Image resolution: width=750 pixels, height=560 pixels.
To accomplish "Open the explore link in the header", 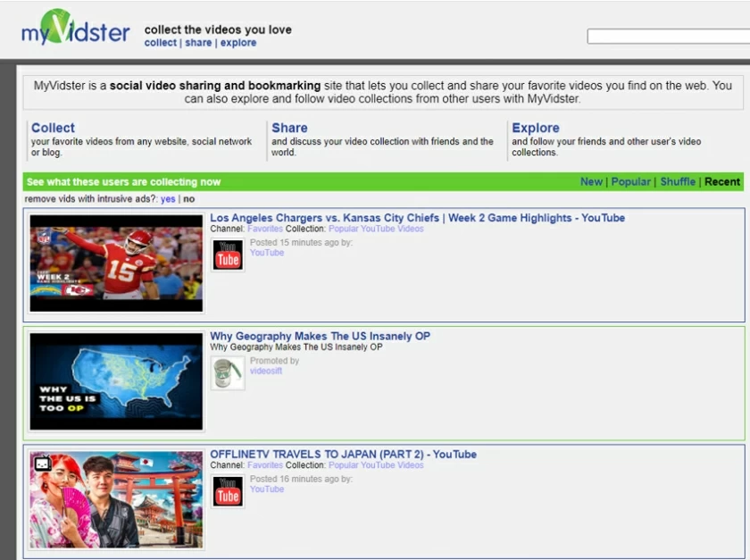I will (x=237, y=42).
